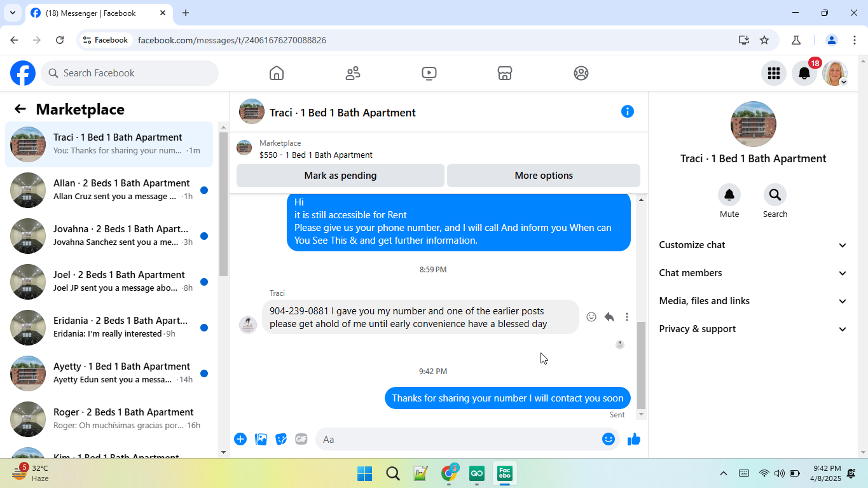
Task: Open the Video (Watch) icon
Action: 429,73
